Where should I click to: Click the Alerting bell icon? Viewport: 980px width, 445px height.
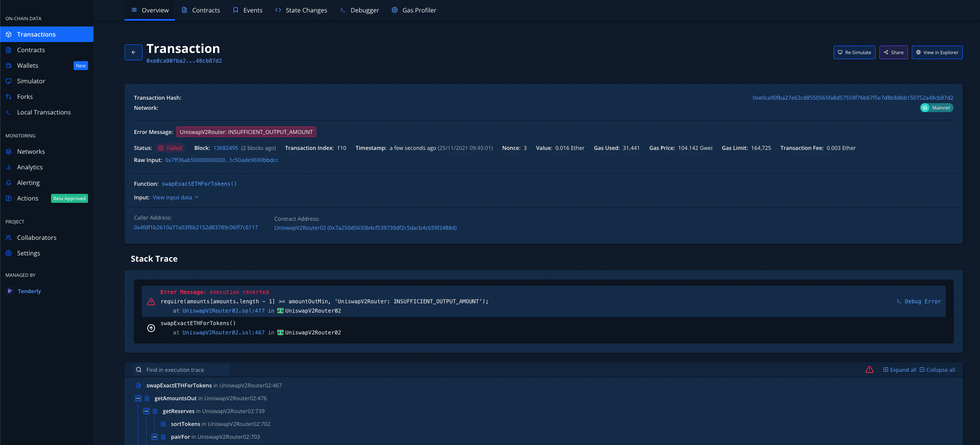[9, 183]
